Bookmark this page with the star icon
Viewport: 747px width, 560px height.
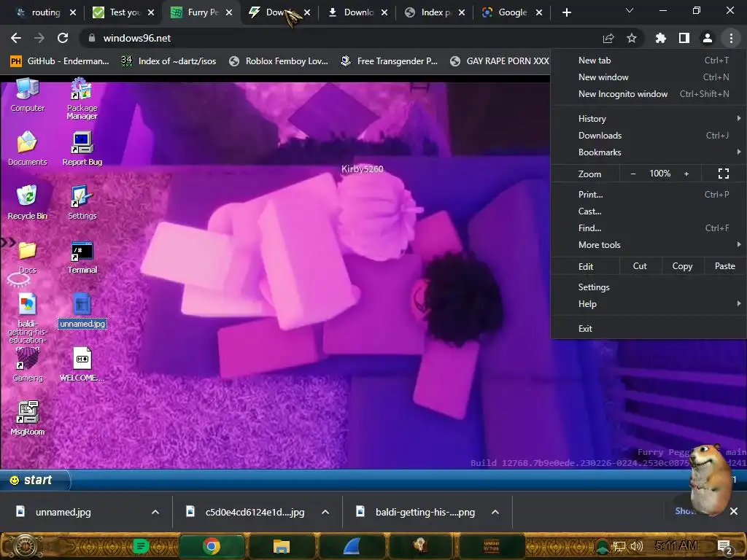click(632, 38)
